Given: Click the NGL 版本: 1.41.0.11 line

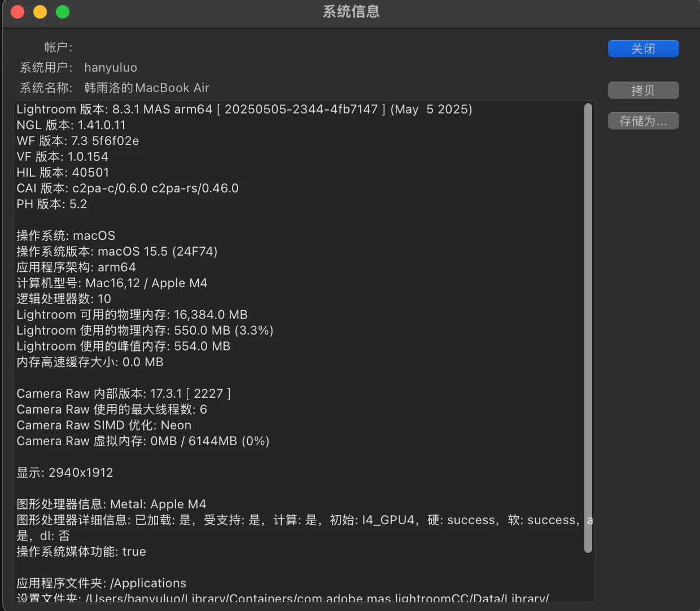Looking at the screenshot, I should 71,125.
